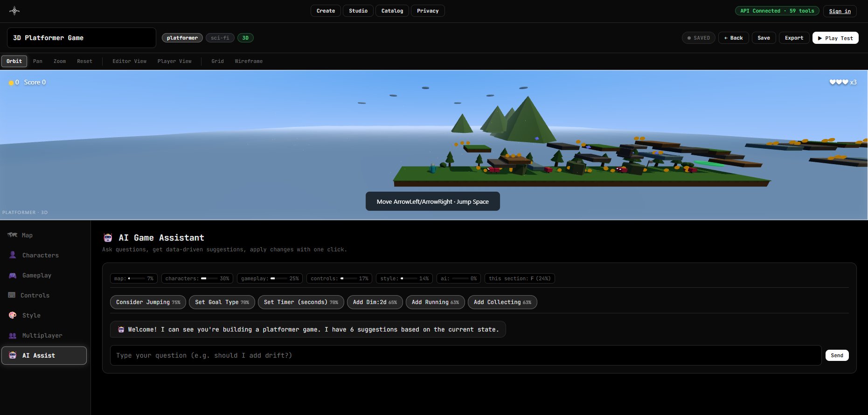Click the Multiplayer people icon
Image resolution: width=868 pixels, height=415 pixels.
pos(13,335)
